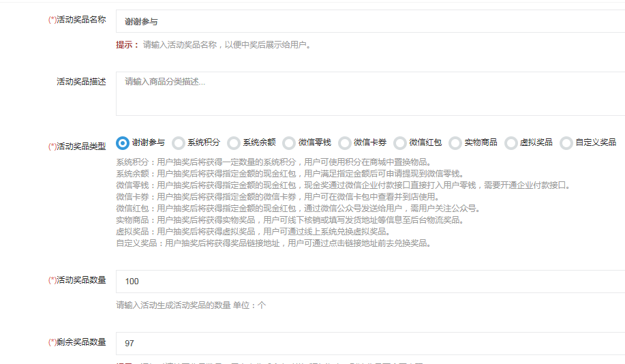The image size is (625, 364).
Task: Choose 虚拟奖品 prize type
Action: 510,142
